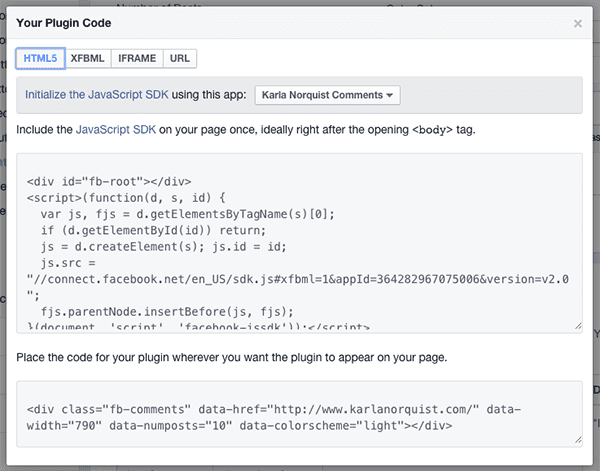Image resolution: width=600 pixels, height=471 pixels.
Task: Click the '<body>' tag text in instructions
Action: [x=432, y=130]
